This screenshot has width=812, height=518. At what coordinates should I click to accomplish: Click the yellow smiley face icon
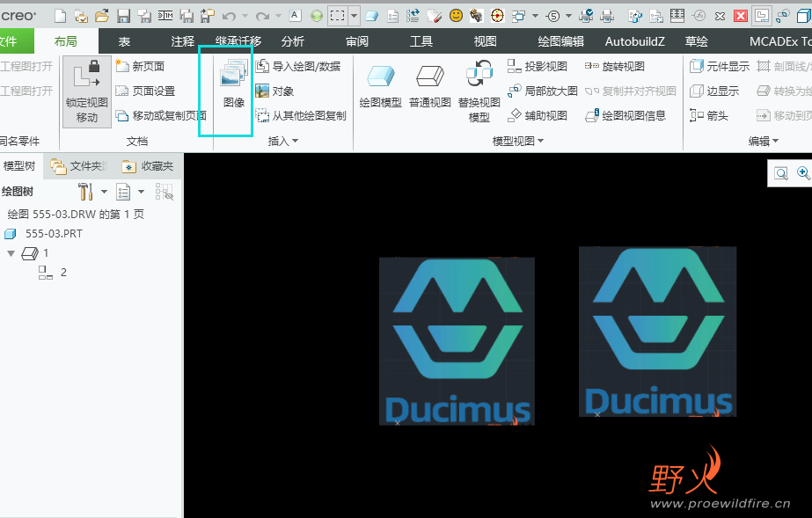[456, 16]
